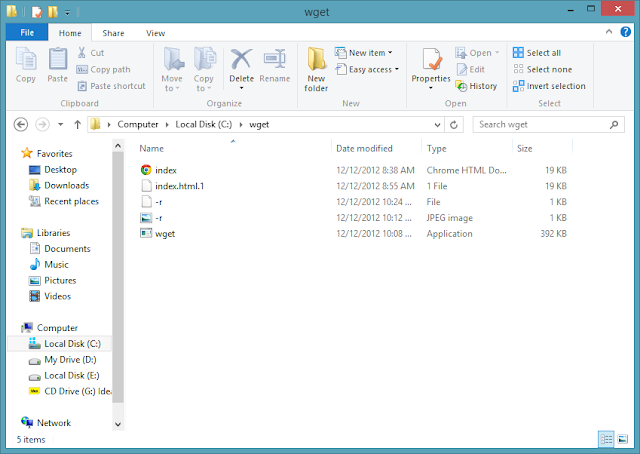The height and width of the screenshot is (454, 640).
Task: Click the Forward navigation arrow
Action: pyautogui.click(x=42, y=124)
